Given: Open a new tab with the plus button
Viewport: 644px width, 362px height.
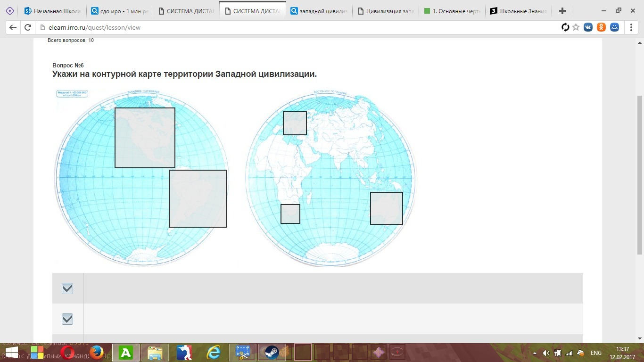Looking at the screenshot, I should (562, 11).
